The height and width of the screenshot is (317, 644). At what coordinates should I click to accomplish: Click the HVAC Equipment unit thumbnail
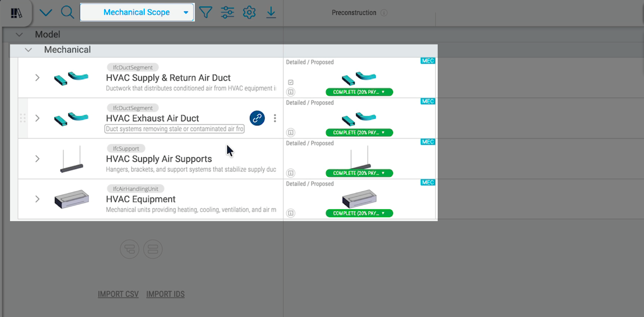point(72,199)
